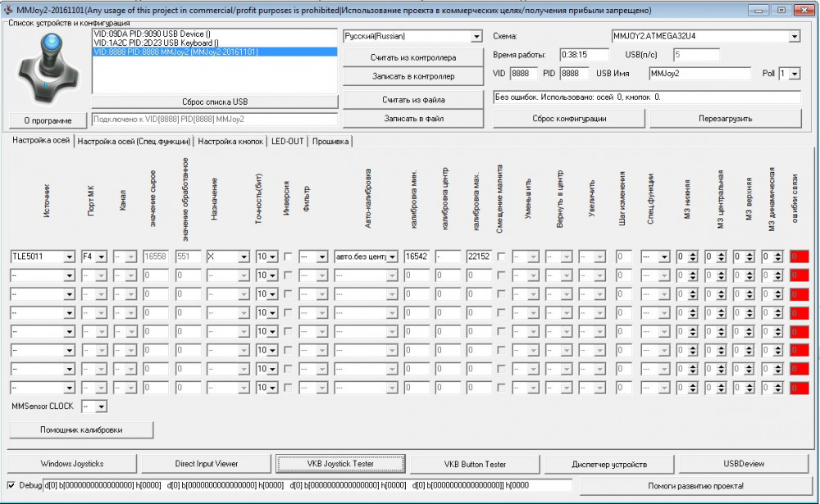Click the red error cell in the first row

pos(799,257)
